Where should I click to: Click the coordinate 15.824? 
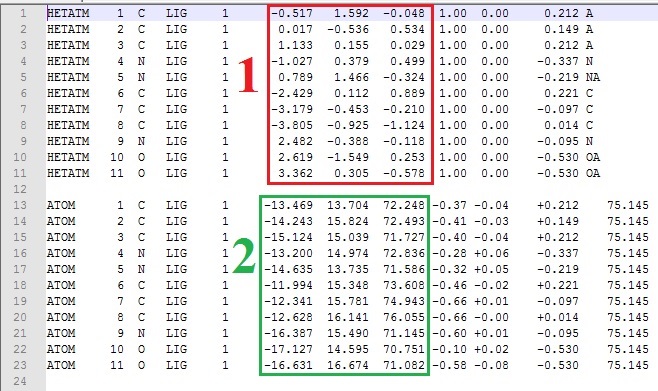(348, 221)
